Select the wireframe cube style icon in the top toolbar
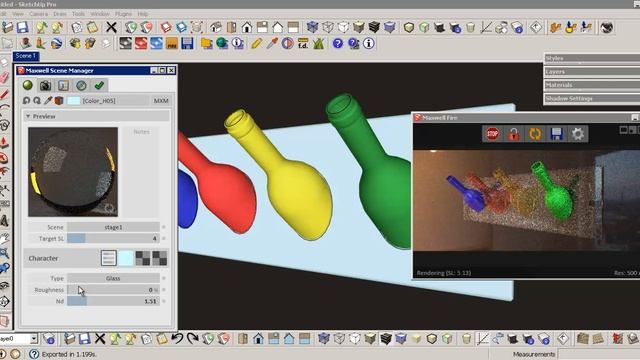Image resolution: width=640 pixels, height=360 pixels. coord(328,27)
